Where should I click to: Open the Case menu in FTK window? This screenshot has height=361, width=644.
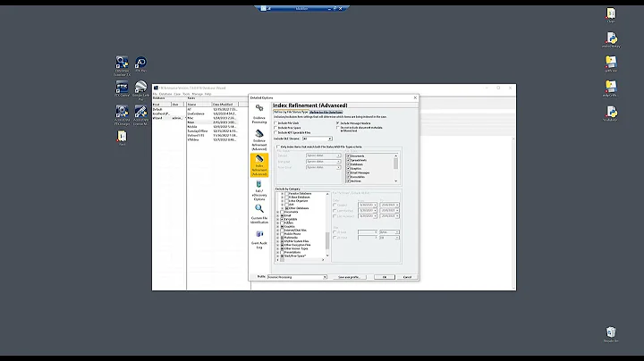(177, 94)
